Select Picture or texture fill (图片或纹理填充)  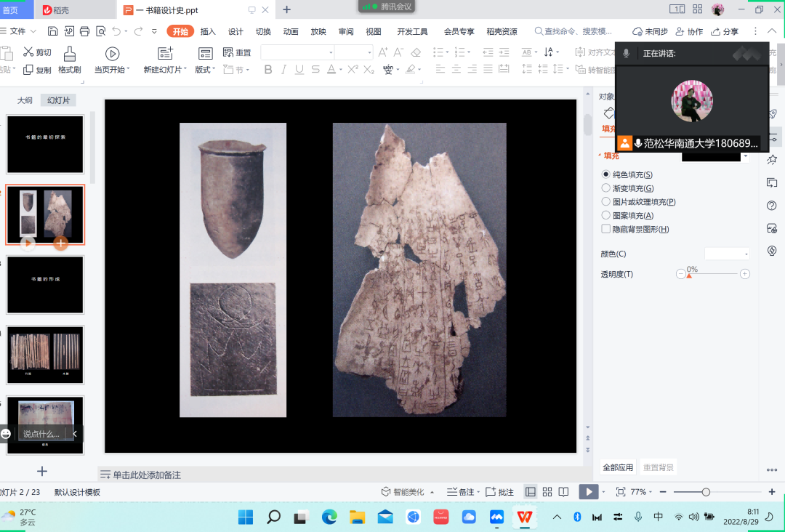pos(605,201)
